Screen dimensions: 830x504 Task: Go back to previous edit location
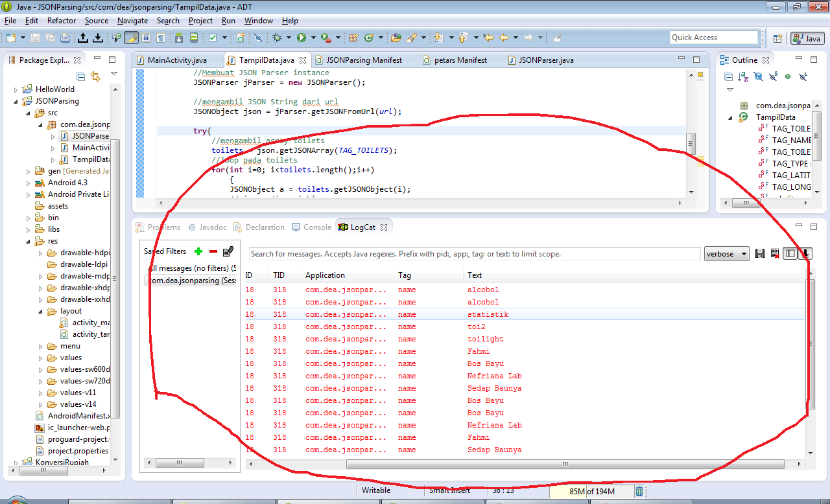pyautogui.click(x=488, y=38)
